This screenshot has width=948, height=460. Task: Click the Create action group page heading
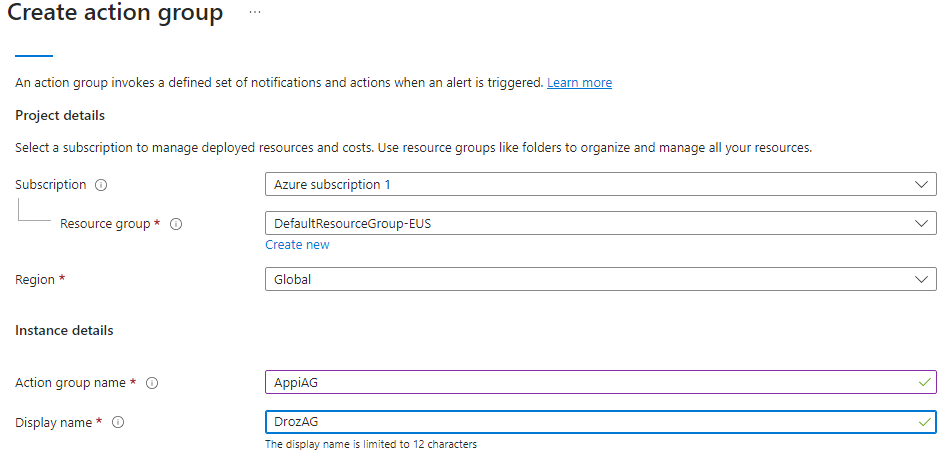[x=116, y=14]
